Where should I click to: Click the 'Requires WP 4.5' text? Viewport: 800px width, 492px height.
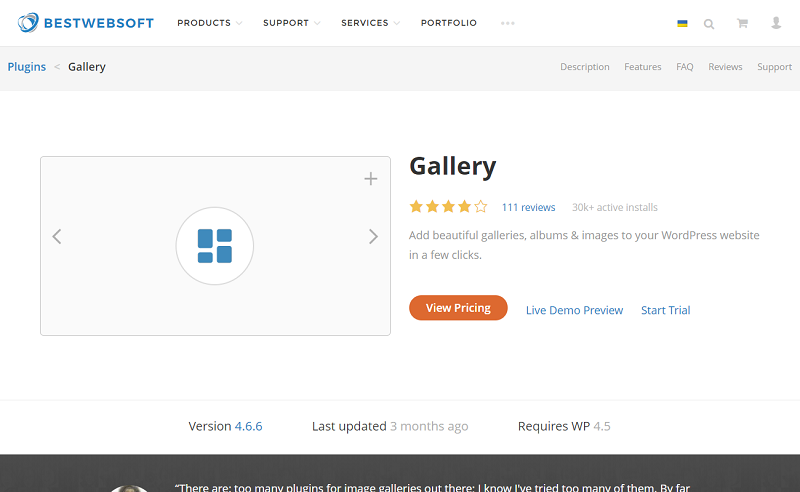tap(564, 426)
